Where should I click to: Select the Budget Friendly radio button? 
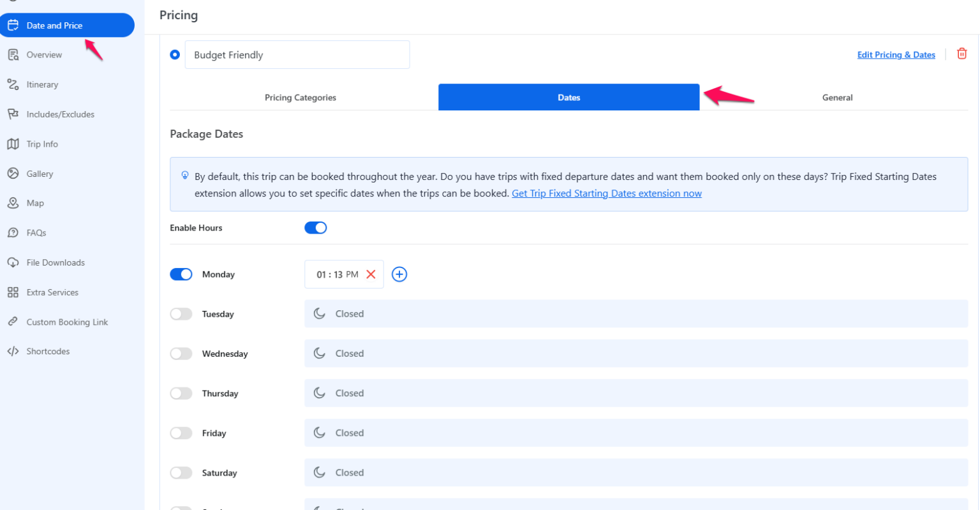pos(175,54)
